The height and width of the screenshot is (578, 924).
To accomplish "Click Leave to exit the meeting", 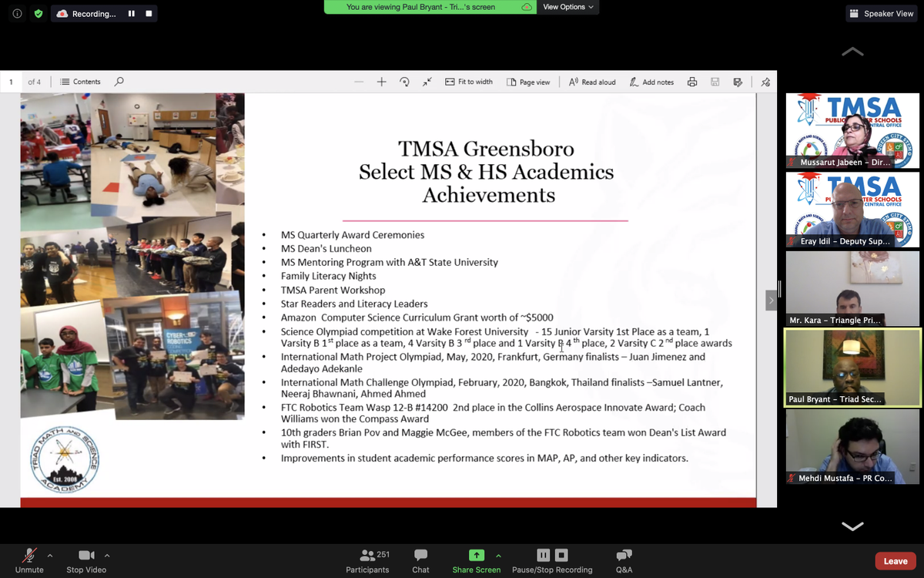I will point(896,560).
